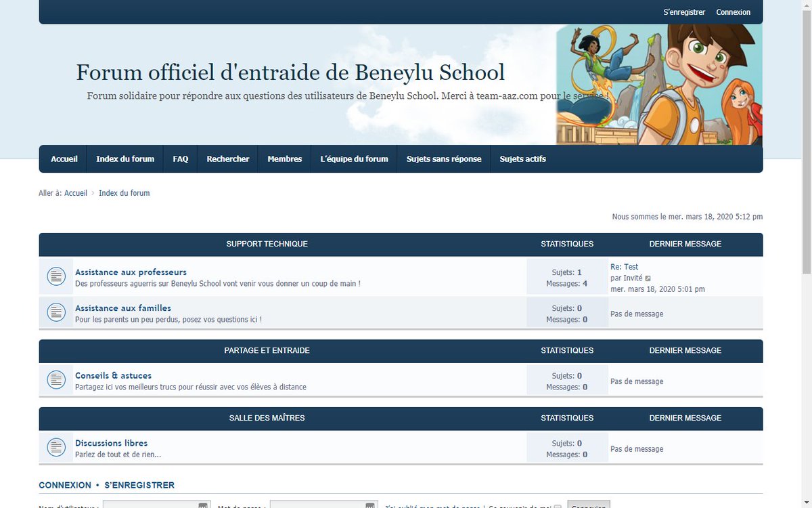This screenshot has height=508, width=812.
Task: Open the Assistance aux professeurs forum icon
Action: click(56, 276)
